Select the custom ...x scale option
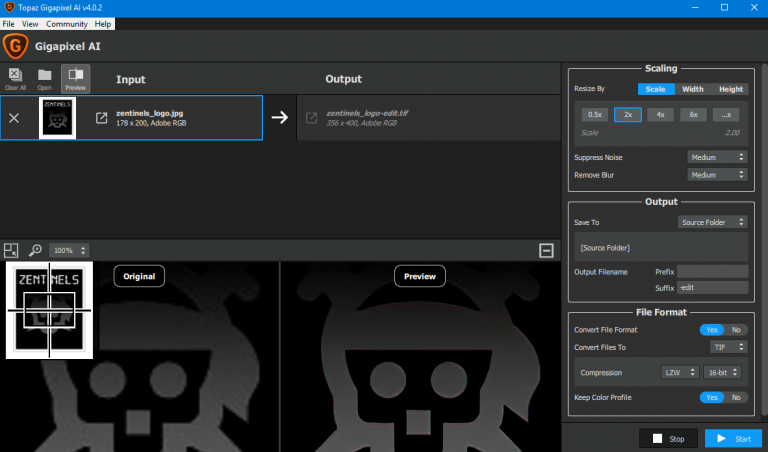This screenshot has height=452, width=768. tap(726, 115)
